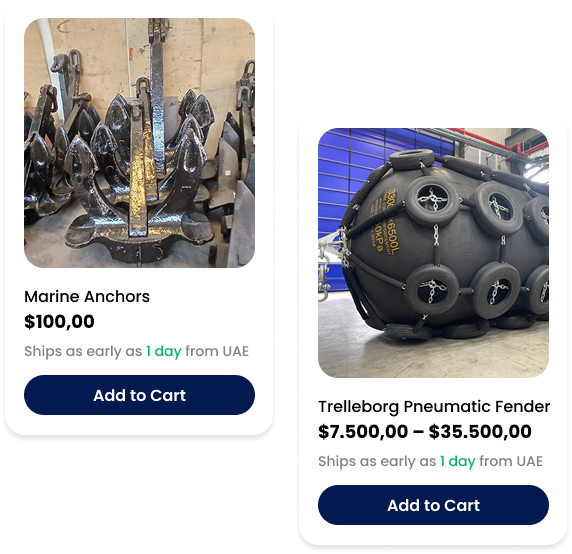Click "from UAE" in the Pneumatic Fender card

[x=511, y=461]
